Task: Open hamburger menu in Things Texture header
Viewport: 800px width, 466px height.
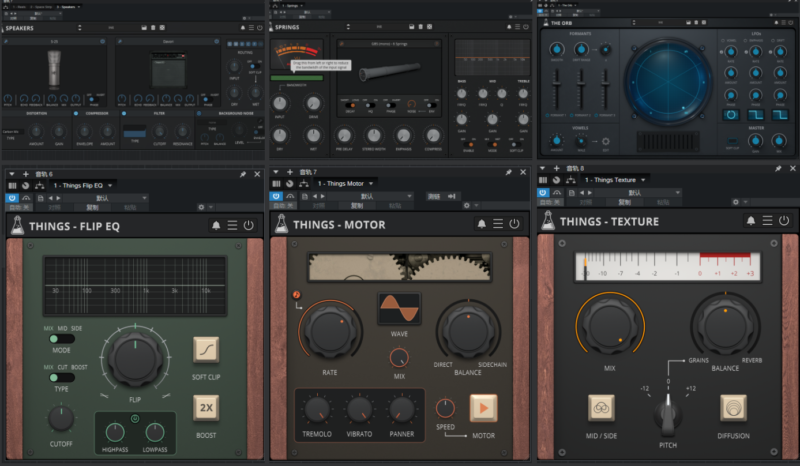Action: click(766, 221)
